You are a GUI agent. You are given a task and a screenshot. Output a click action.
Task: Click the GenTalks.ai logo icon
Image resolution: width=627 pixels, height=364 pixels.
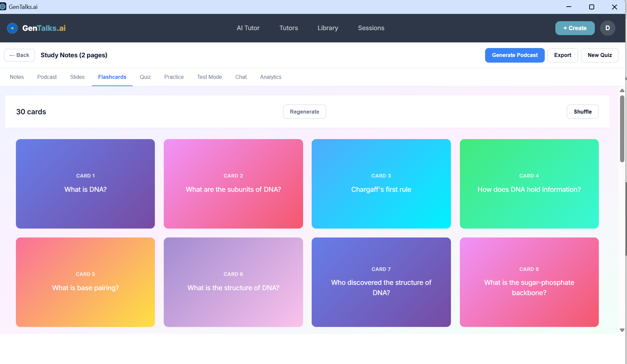12,28
